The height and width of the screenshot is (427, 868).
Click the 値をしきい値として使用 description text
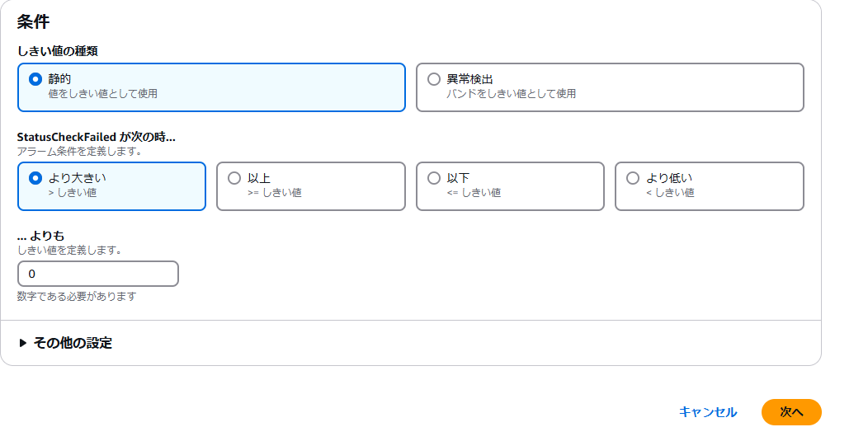pyautogui.click(x=103, y=94)
